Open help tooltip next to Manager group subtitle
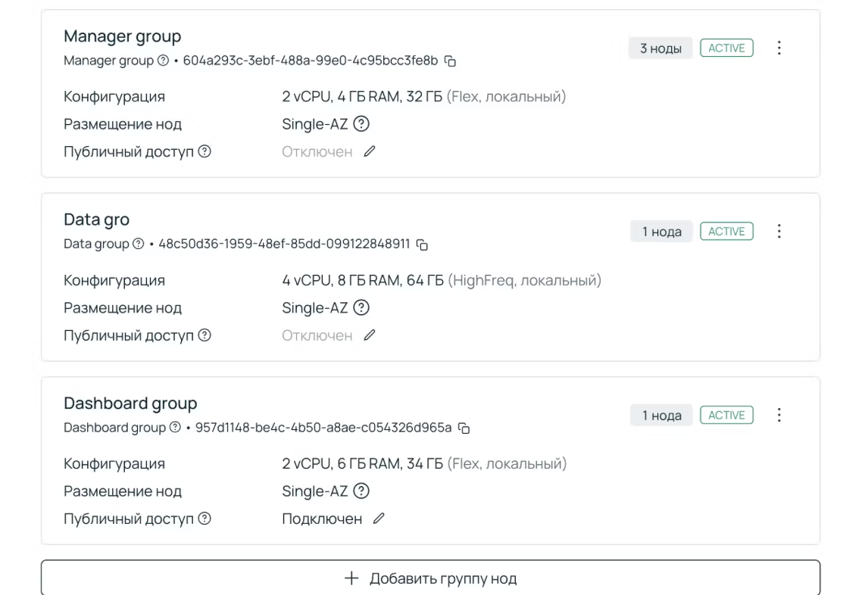 (x=163, y=61)
